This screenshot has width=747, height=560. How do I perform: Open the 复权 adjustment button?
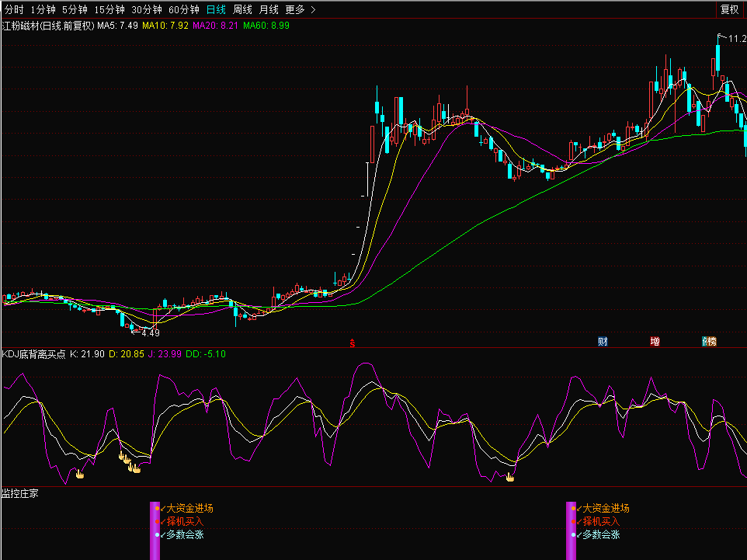tap(729, 9)
